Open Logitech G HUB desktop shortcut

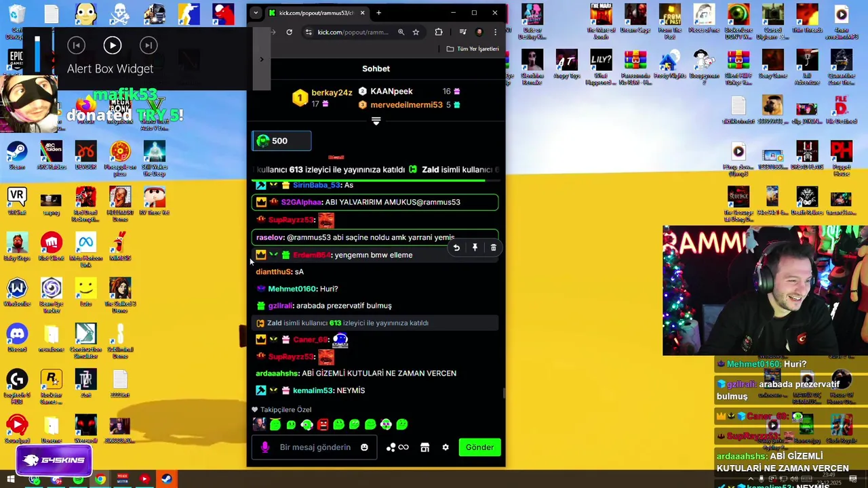click(17, 386)
